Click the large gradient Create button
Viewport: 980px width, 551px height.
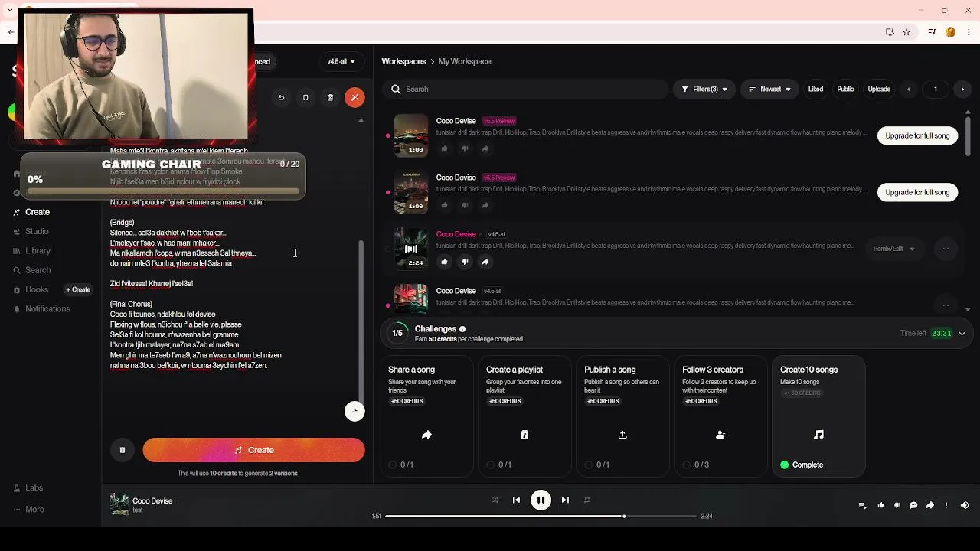coord(253,450)
